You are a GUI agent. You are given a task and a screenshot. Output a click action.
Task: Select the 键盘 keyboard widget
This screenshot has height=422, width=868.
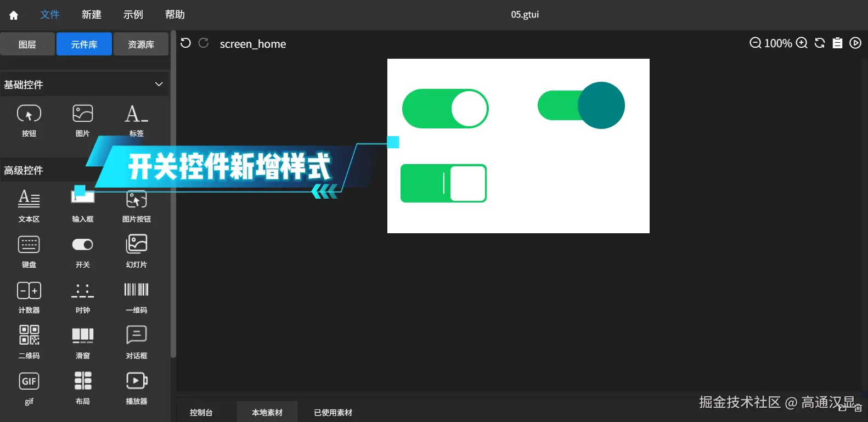tap(29, 251)
